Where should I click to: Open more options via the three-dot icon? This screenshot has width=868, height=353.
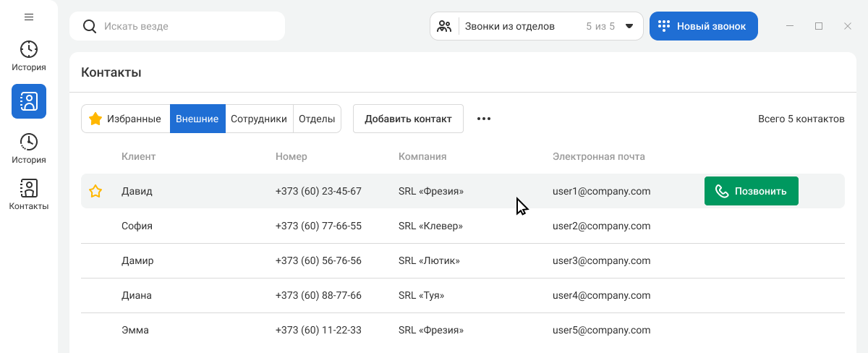[x=484, y=119]
